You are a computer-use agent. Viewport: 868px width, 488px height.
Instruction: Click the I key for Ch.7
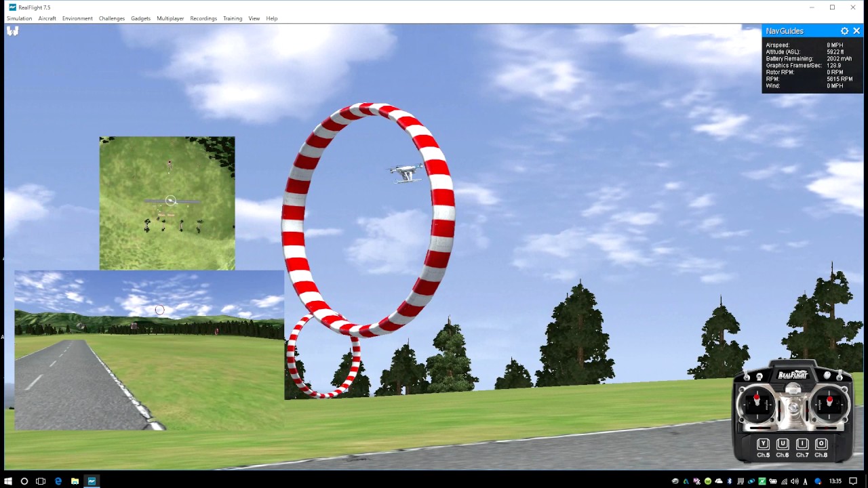coord(802,444)
